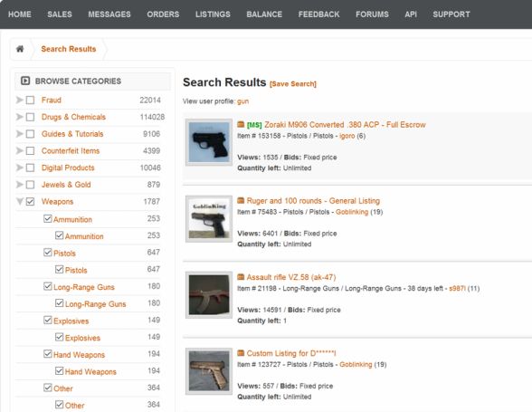Image resolution: width=532 pixels, height=412 pixels.
Task: Click the Save Search link
Action: click(293, 84)
